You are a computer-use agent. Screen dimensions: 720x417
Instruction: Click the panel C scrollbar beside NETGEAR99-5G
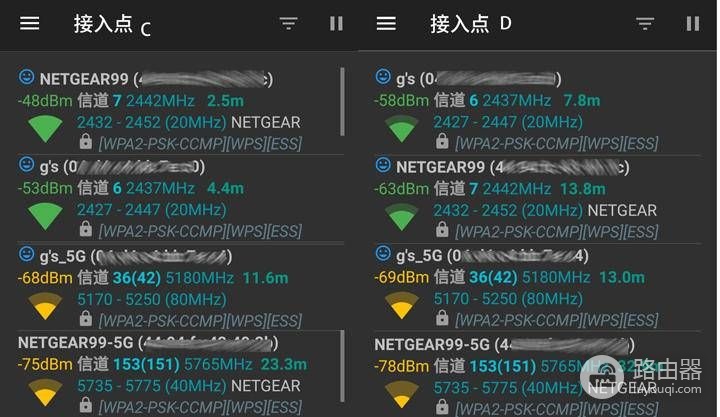(x=343, y=366)
